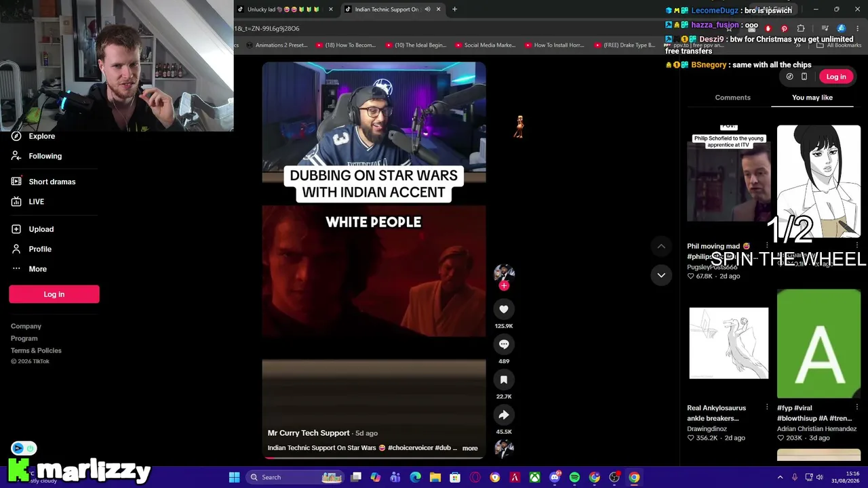Switch to the Comments tab
Image resolution: width=868 pixels, height=488 pixels.
[x=732, y=98]
